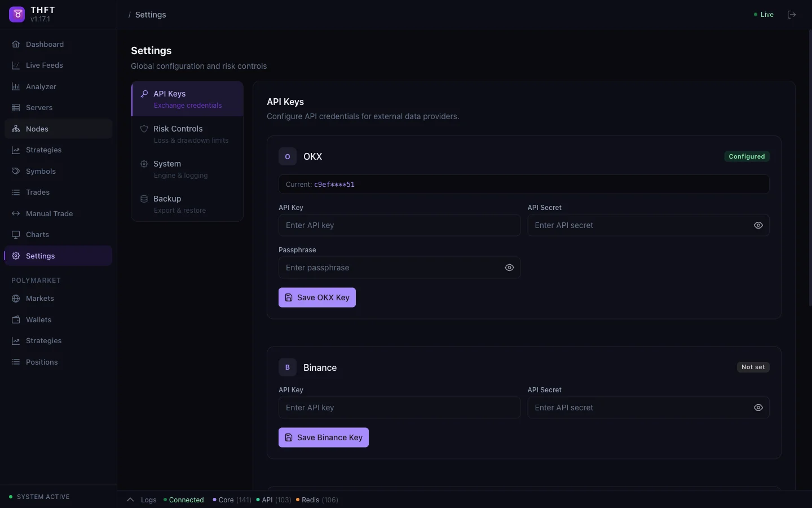Go to Live Feeds in the sidebar

[44, 65]
